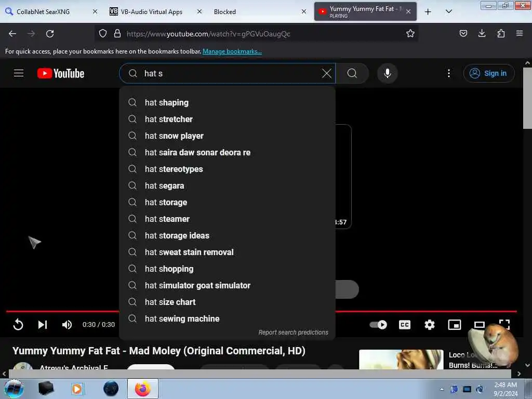Open the YouTube guide hamburger menu

[x=19, y=73]
